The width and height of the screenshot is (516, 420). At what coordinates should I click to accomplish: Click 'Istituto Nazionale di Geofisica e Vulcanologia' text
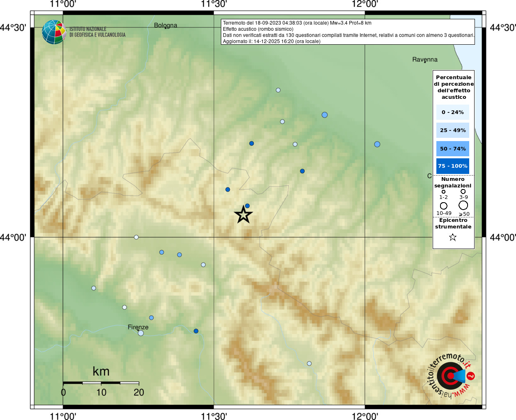click(x=97, y=32)
